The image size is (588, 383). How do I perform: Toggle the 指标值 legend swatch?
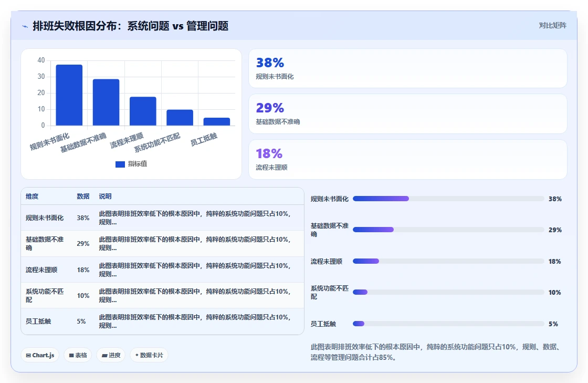120,164
